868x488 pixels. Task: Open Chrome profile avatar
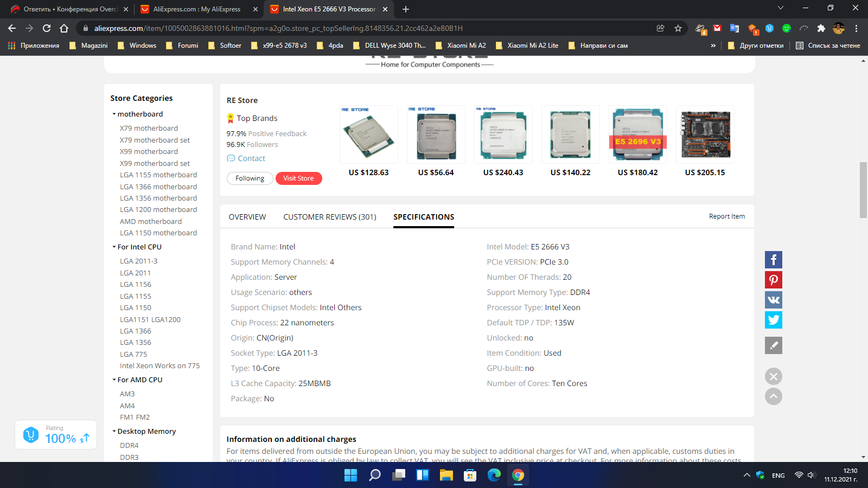tap(839, 28)
